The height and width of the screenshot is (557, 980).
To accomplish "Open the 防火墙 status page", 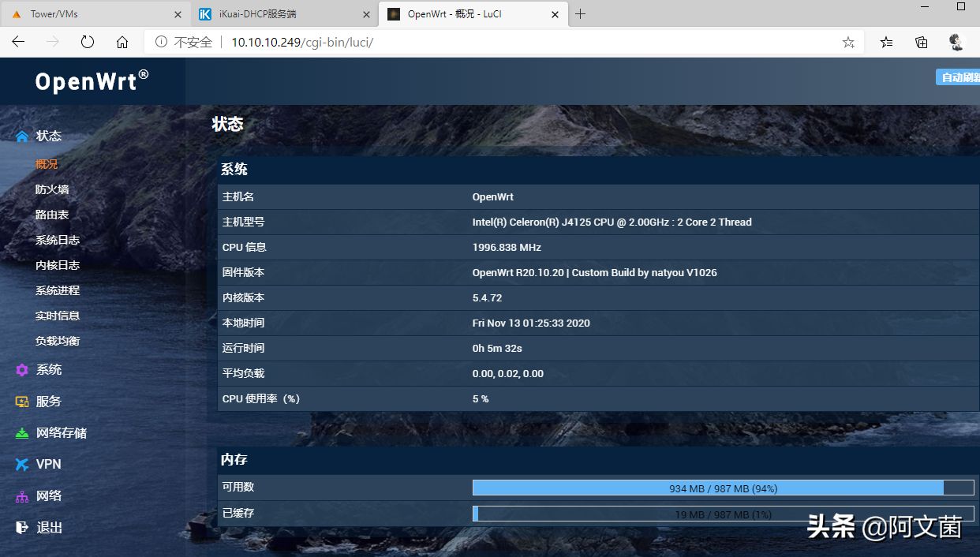I will click(52, 189).
